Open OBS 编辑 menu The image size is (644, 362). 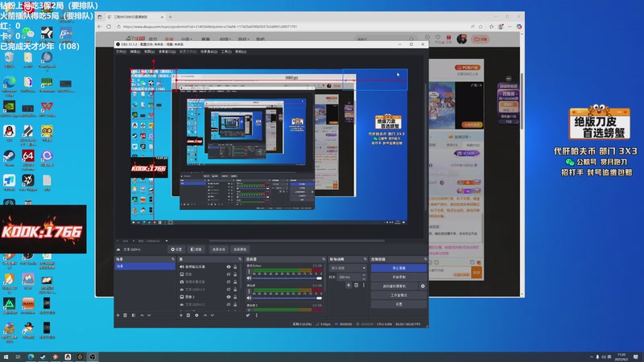click(135, 51)
